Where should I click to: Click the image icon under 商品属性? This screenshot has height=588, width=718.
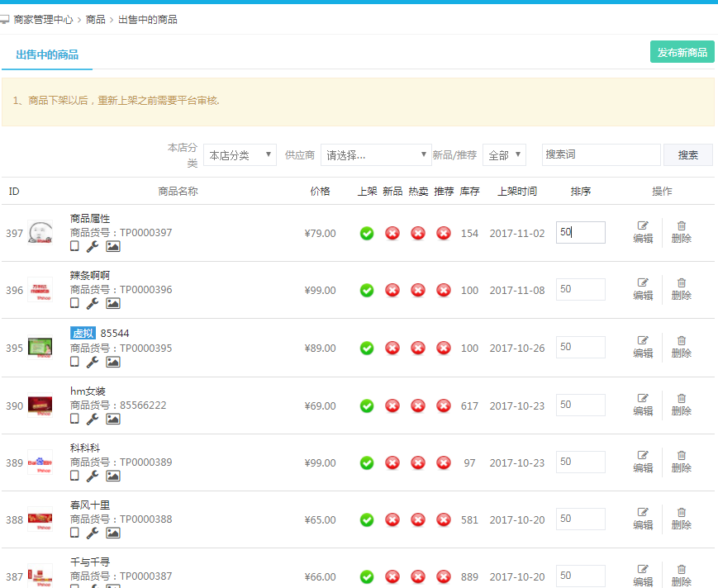point(113,247)
